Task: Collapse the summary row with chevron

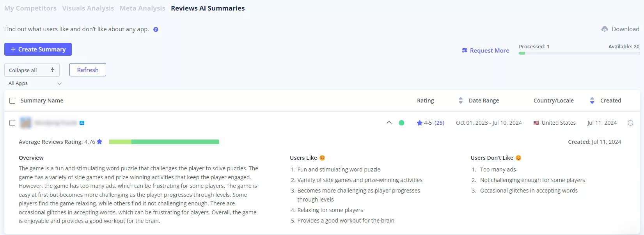Action: coord(389,122)
